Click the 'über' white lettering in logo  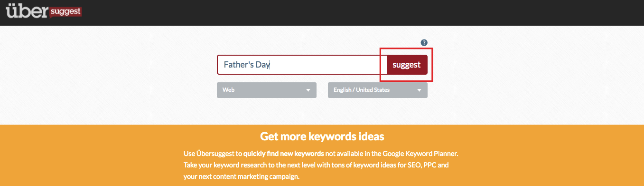[26, 11]
